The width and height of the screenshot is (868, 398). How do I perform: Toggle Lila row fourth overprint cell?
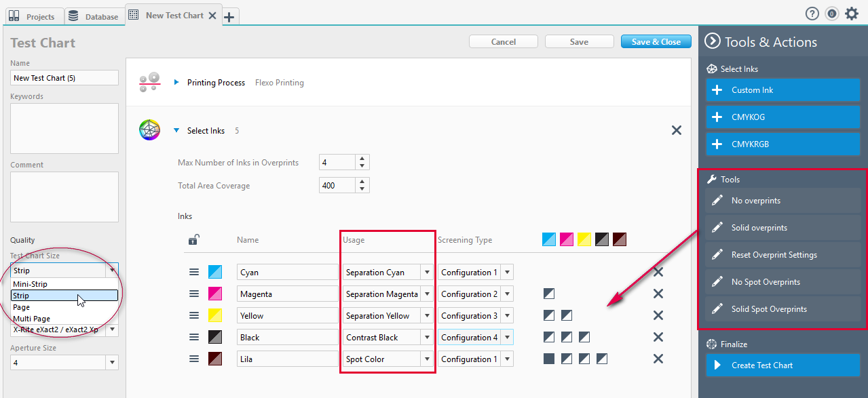click(x=602, y=359)
